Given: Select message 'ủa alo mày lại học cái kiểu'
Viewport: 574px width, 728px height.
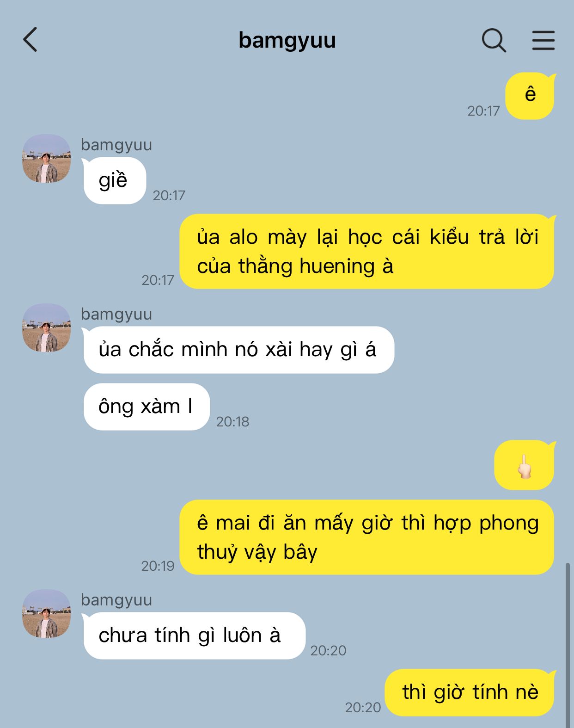Looking at the screenshot, I should click(x=367, y=251).
